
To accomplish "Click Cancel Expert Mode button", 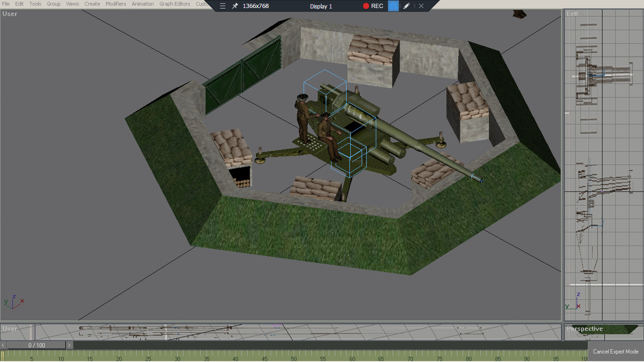I will [x=615, y=351].
